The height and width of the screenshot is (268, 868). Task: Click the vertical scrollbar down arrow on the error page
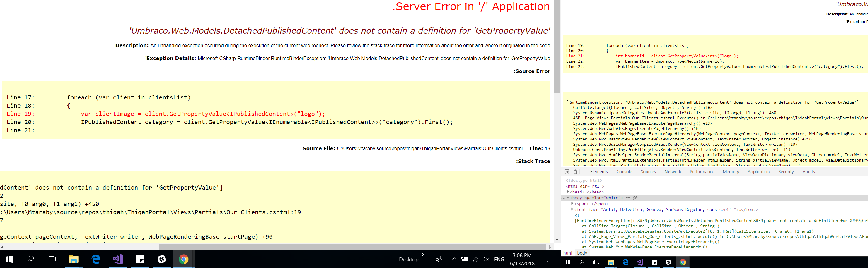[x=557, y=240]
